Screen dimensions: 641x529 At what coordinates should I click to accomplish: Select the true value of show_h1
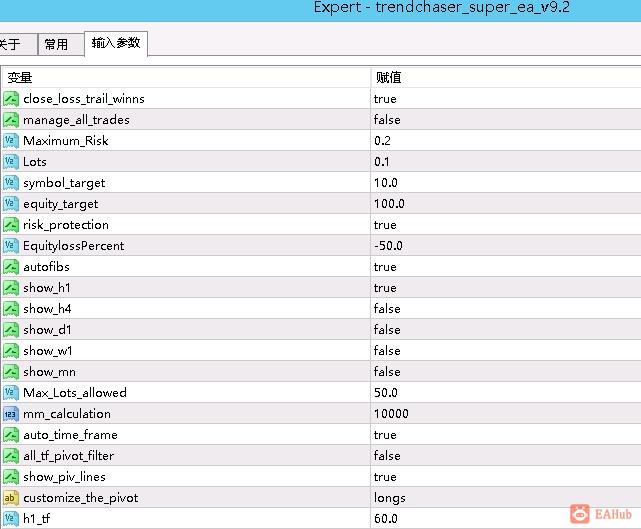[385, 288]
